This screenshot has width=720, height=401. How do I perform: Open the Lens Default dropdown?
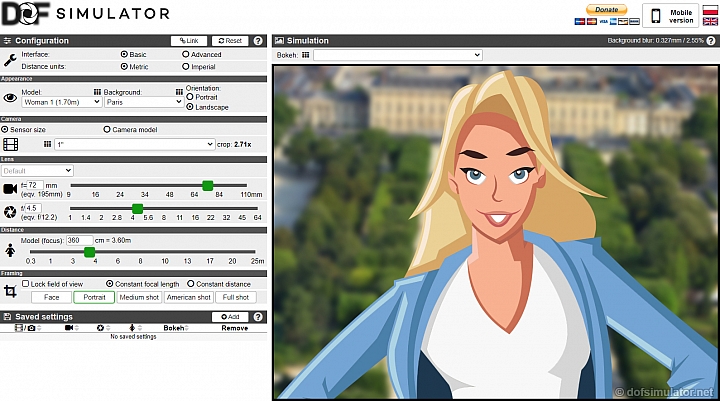click(x=37, y=171)
